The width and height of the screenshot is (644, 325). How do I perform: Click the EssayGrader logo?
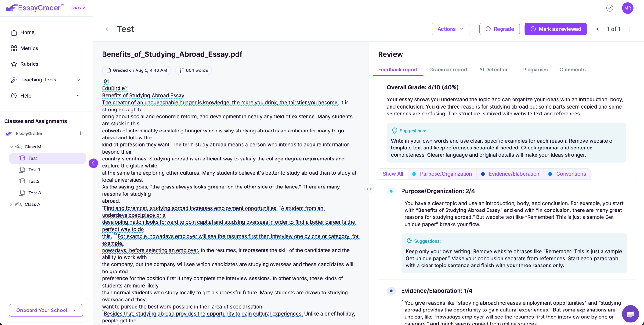click(x=35, y=8)
